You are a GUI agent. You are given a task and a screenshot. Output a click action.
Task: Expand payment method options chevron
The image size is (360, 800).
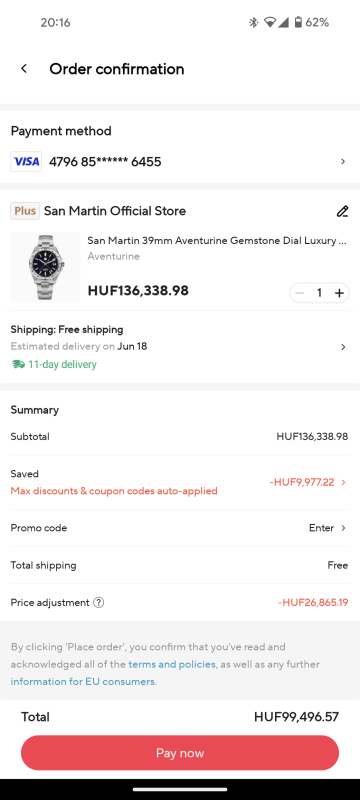click(x=343, y=162)
